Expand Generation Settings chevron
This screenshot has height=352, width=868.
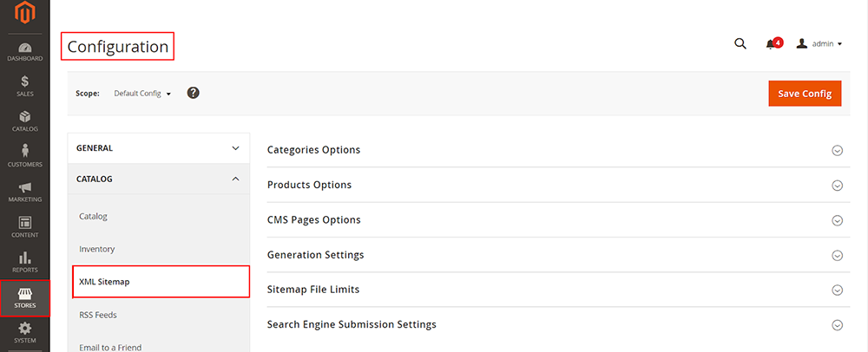837,255
